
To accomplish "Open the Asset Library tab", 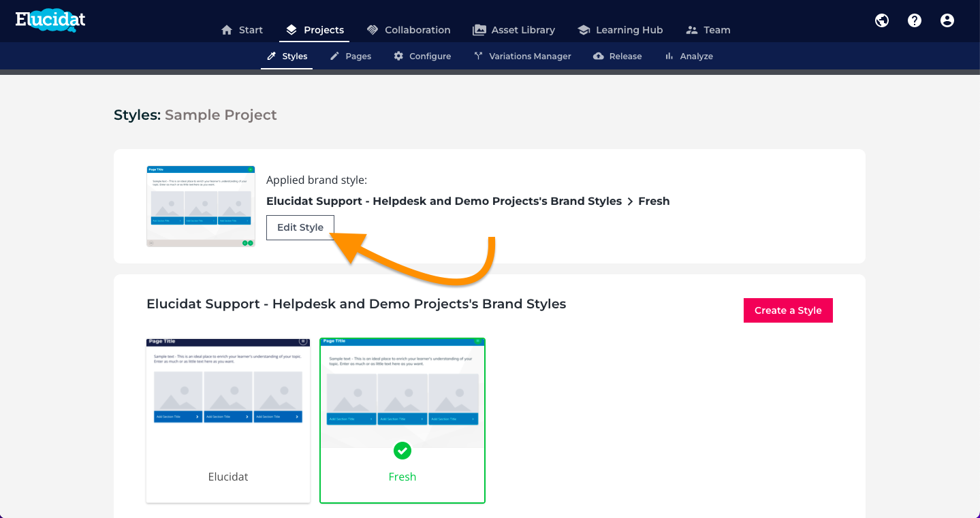I will tap(514, 30).
